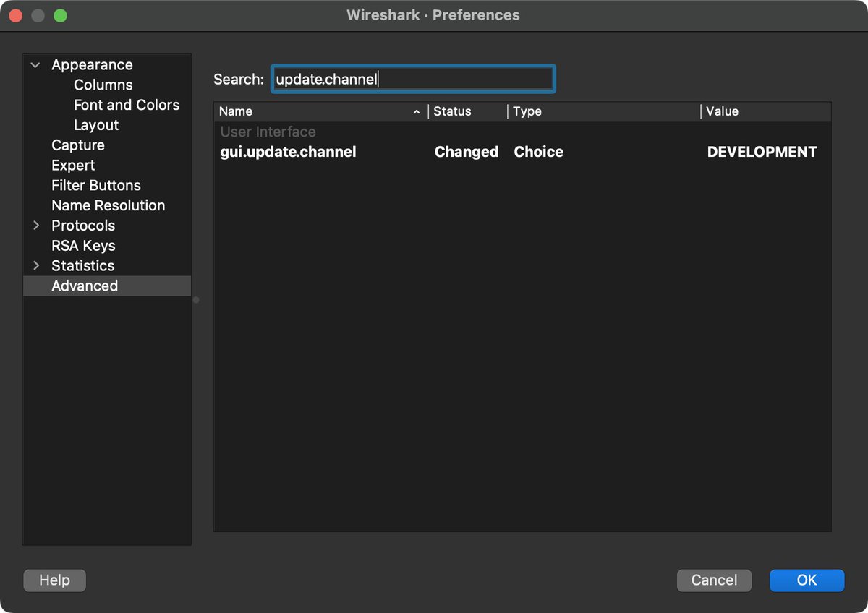
Task: Click the Changed status cell
Action: 467,152
